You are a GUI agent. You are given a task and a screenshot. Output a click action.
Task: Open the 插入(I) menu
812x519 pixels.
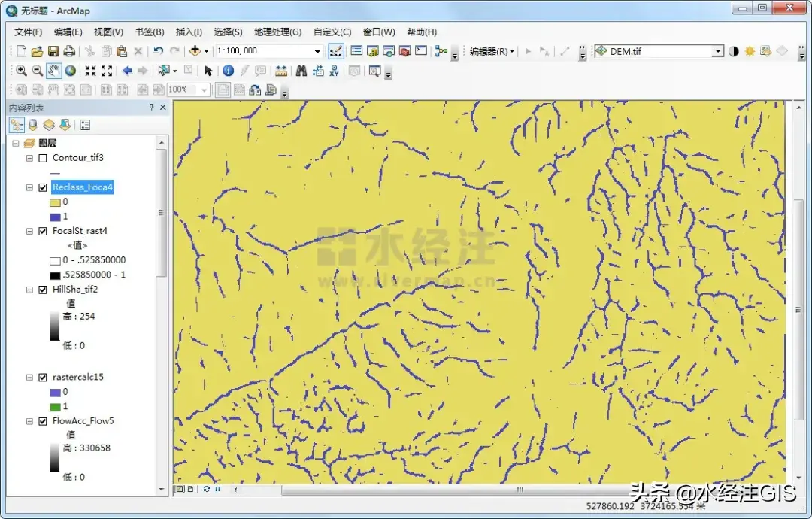(x=189, y=32)
